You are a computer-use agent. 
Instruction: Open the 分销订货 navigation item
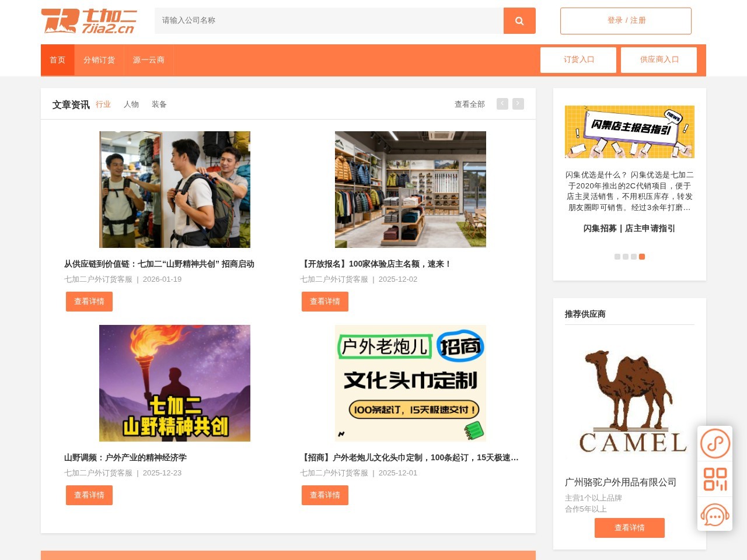click(99, 60)
